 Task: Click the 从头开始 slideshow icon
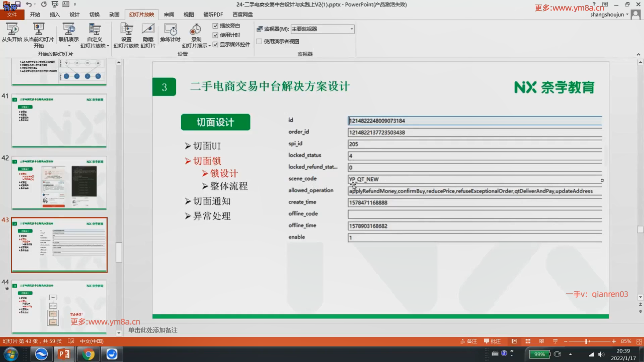pos(12,29)
